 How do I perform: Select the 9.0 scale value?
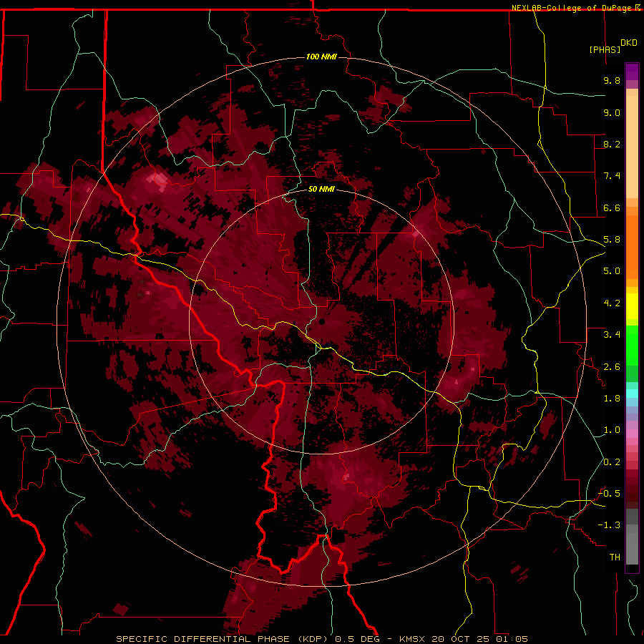(612, 112)
